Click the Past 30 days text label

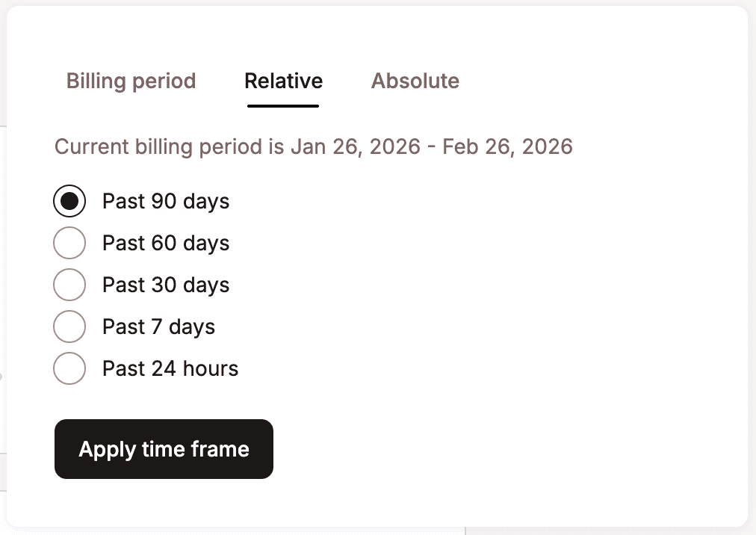(x=166, y=285)
